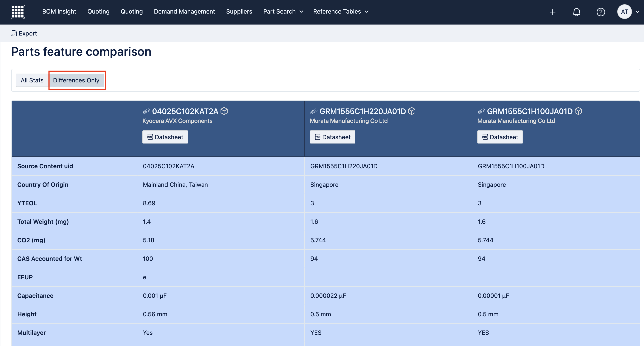Click the Export icon
The image size is (644, 346).
[x=14, y=33]
